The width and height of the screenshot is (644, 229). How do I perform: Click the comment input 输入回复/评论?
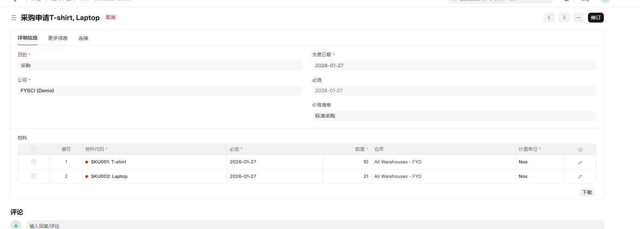pos(315,225)
